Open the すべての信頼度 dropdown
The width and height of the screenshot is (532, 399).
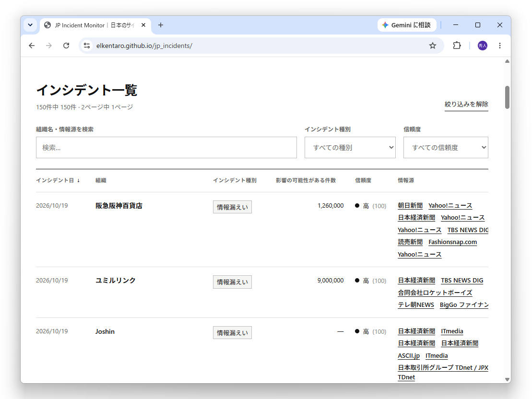coord(446,148)
